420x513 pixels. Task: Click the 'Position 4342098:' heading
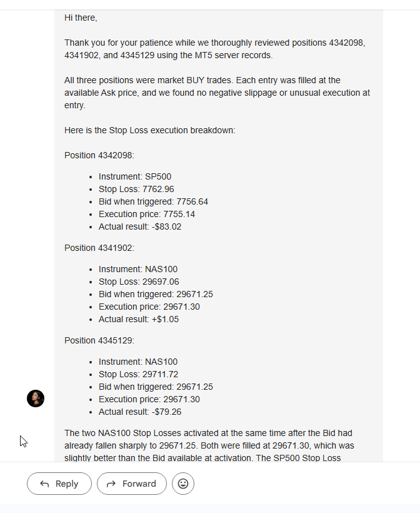(99, 155)
